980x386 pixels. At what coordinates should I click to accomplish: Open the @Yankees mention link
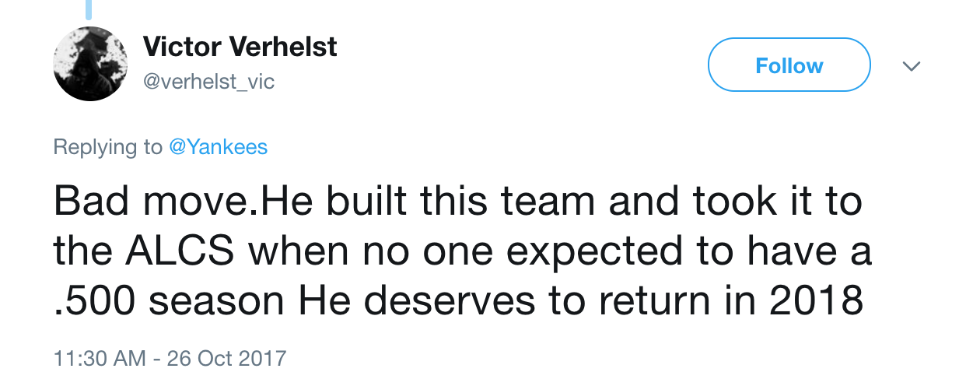pos(219,147)
